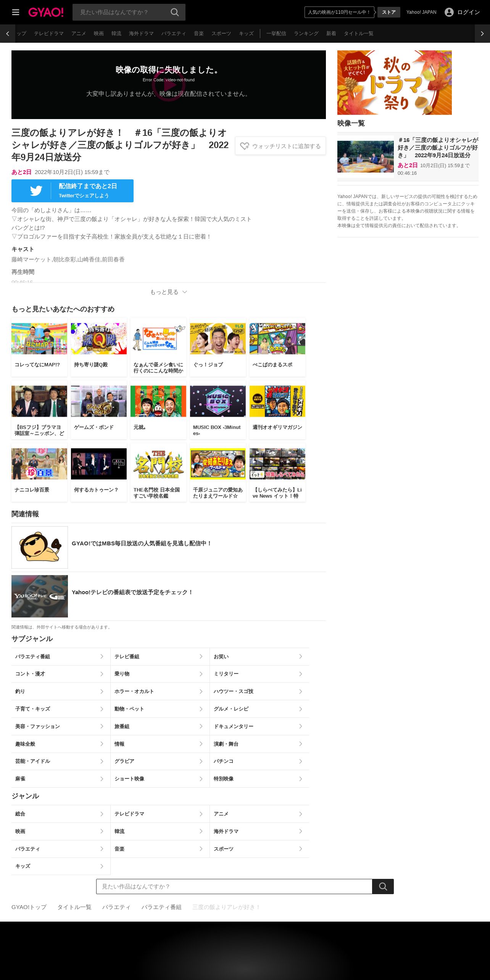Open キッズ genre row

click(61, 866)
